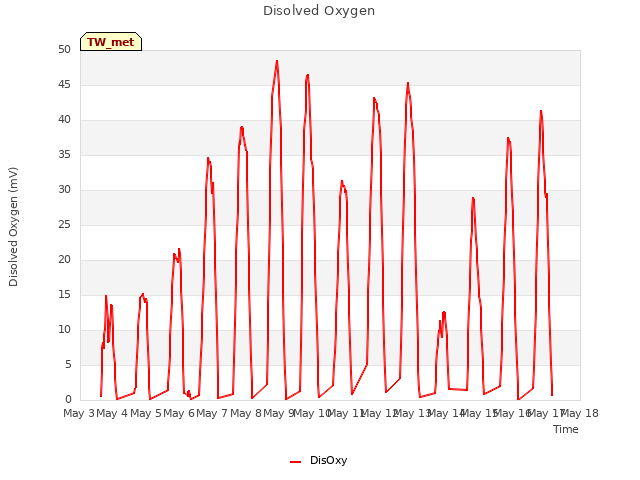Viewport: 640px width, 480px height.
Task: Click the May 7 x-axis tick label
Action: click(x=212, y=413)
